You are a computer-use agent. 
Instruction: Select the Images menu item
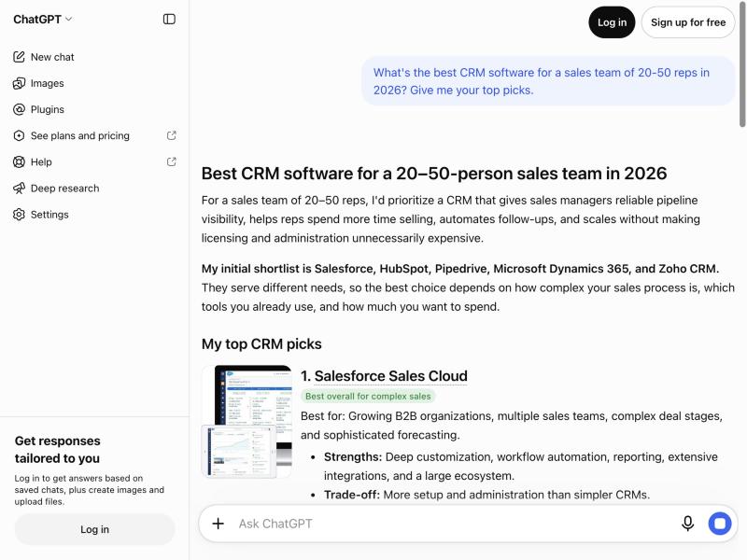click(48, 83)
